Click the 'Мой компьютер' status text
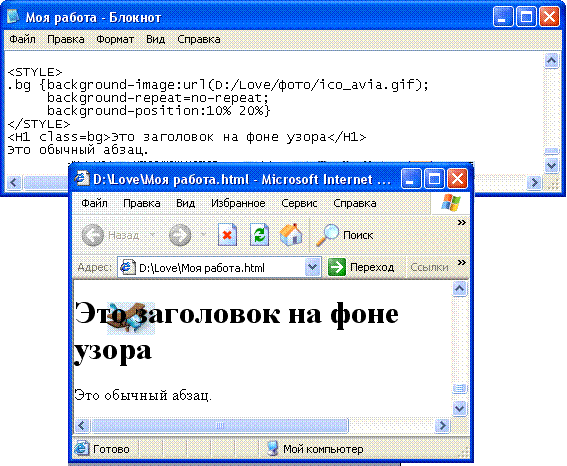The image size is (567, 466). pos(323,449)
